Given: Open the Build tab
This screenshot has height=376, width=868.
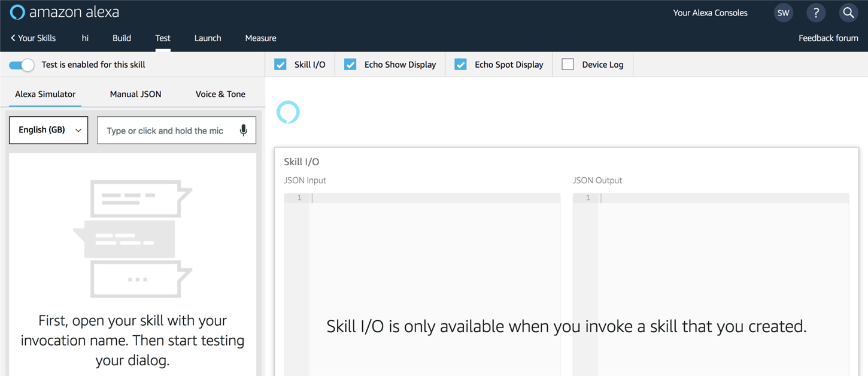Looking at the screenshot, I should tap(122, 38).
